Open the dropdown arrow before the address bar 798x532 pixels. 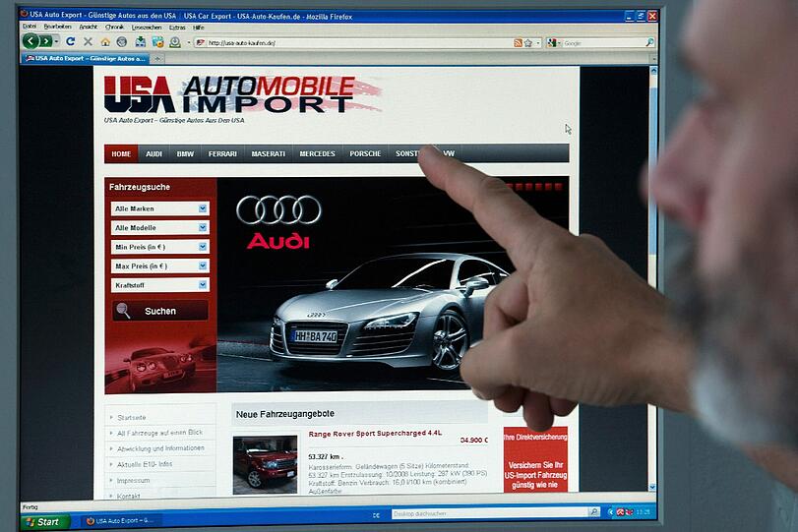point(189,42)
